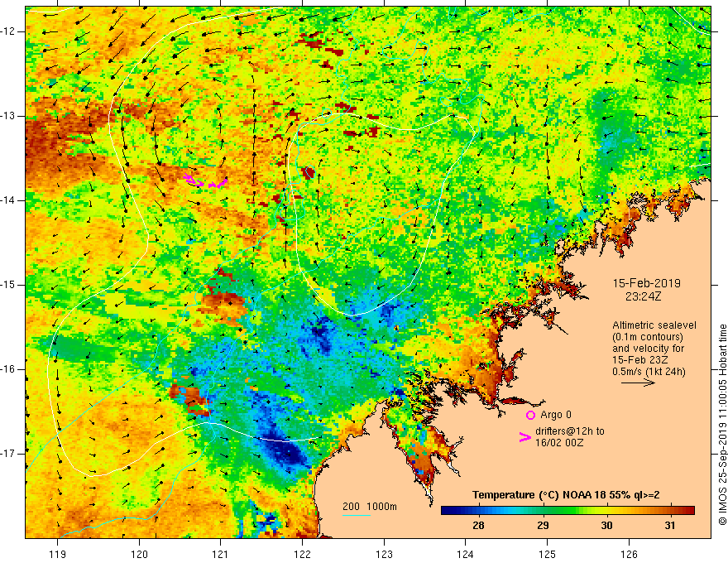Click longitude label 124

point(465,554)
